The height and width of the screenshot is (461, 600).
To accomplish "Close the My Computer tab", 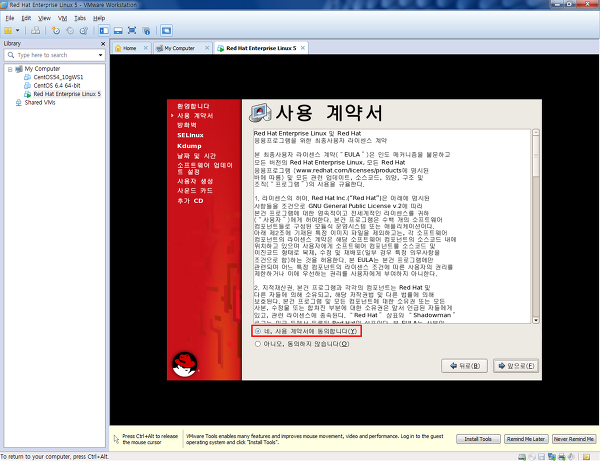I will coord(207,48).
